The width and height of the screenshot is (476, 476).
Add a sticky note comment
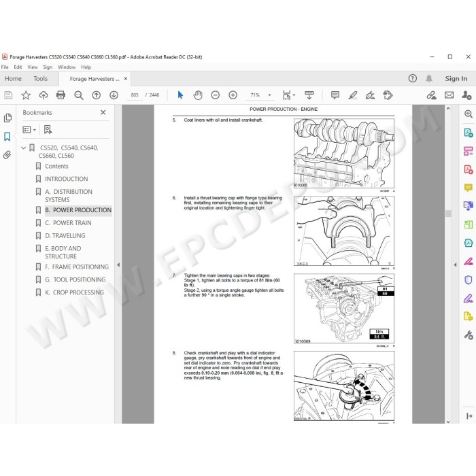(335, 95)
